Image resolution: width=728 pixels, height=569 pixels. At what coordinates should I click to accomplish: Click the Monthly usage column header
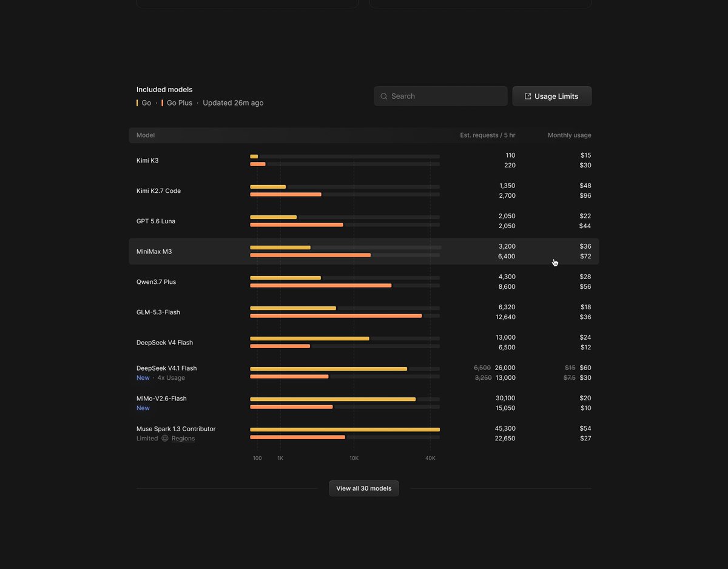point(570,135)
